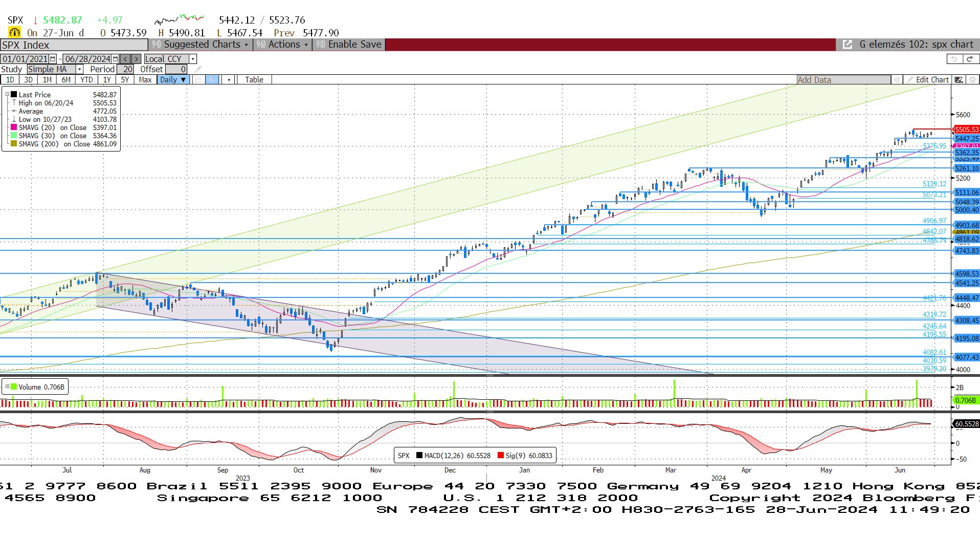Click the pop-out window icon
Viewport: 980px width, 538px height.
click(x=848, y=45)
